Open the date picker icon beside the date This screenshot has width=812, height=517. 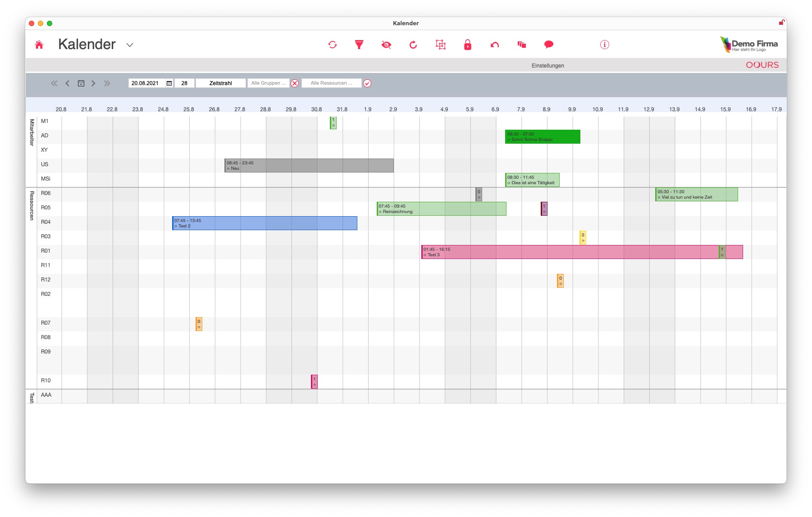point(169,83)
